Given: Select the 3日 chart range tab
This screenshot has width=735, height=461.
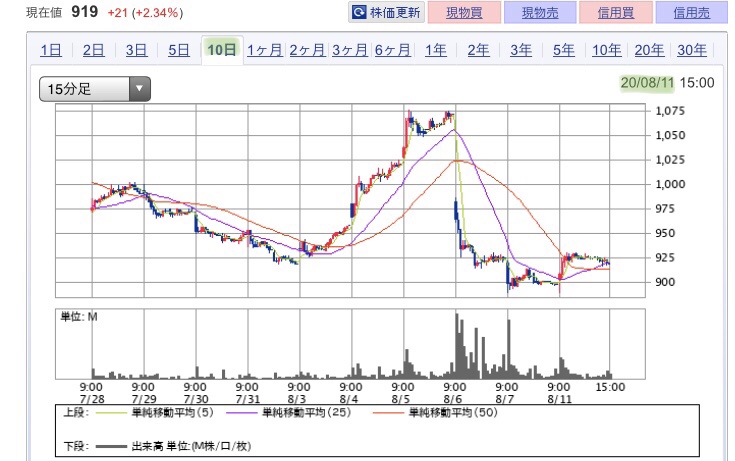Looking at the screenshot, I should [x=136, y=50].
